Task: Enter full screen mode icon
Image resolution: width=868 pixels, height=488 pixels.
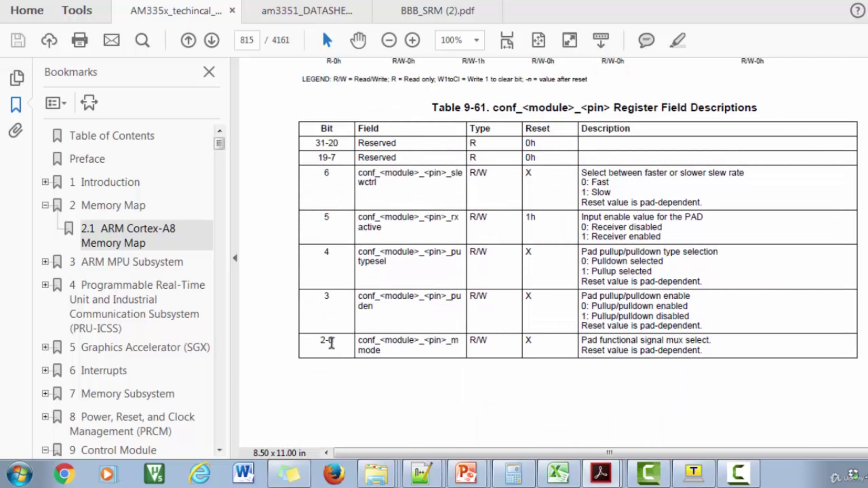Action: [570, 40]
